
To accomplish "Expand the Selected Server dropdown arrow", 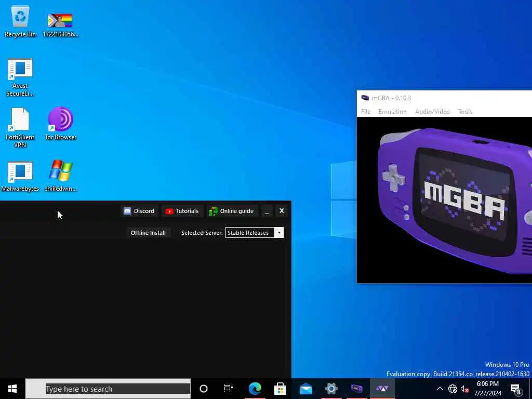I will (279, 233).
